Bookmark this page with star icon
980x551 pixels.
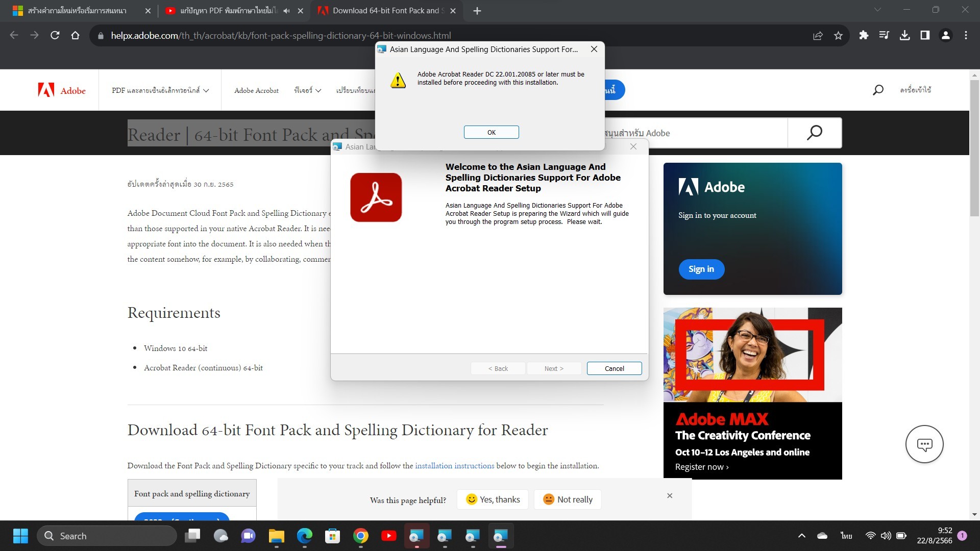(x=838, y=35)
